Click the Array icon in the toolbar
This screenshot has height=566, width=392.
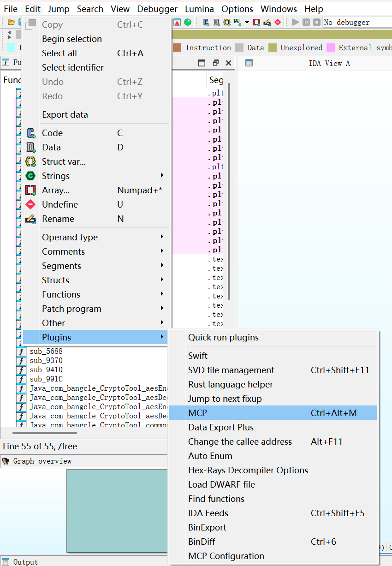[256, 22]
